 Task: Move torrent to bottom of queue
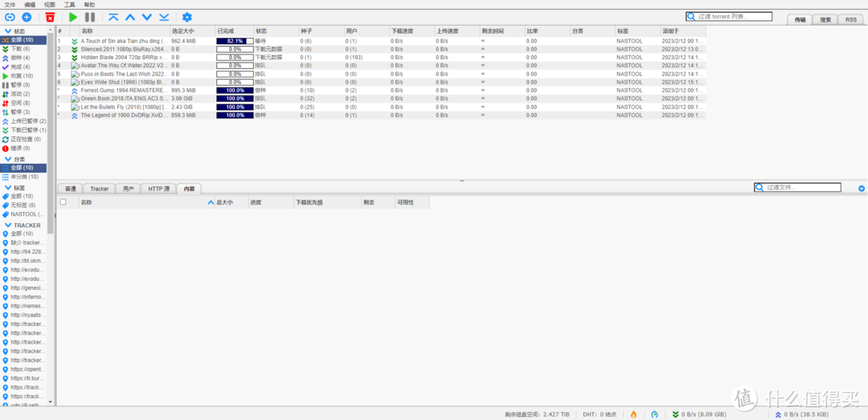click(164, 17)
